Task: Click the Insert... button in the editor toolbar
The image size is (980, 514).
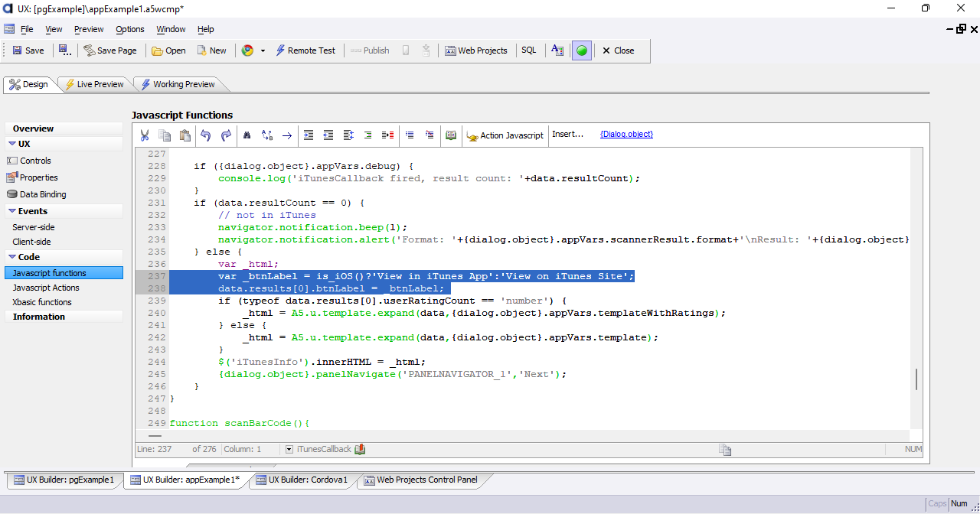Action: tap(568, 135)
